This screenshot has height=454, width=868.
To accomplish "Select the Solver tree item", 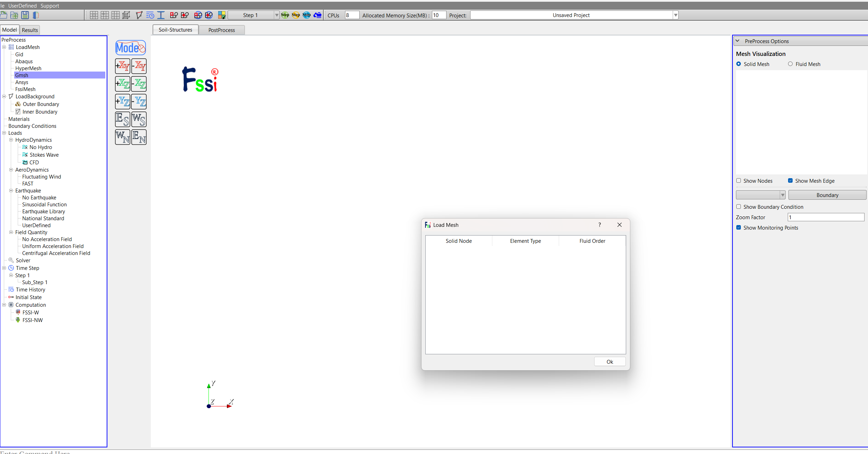I will (x=23, y=260).
